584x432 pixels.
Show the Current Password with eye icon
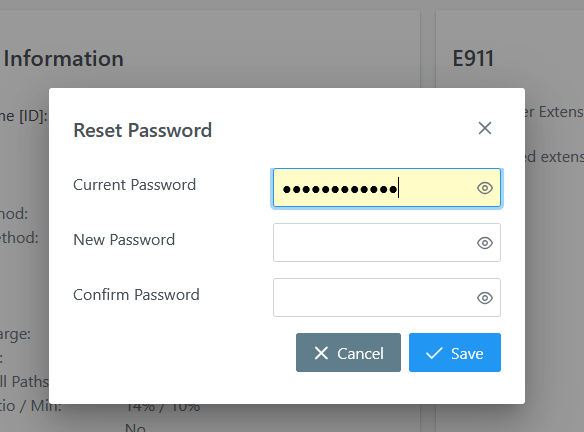485,188
